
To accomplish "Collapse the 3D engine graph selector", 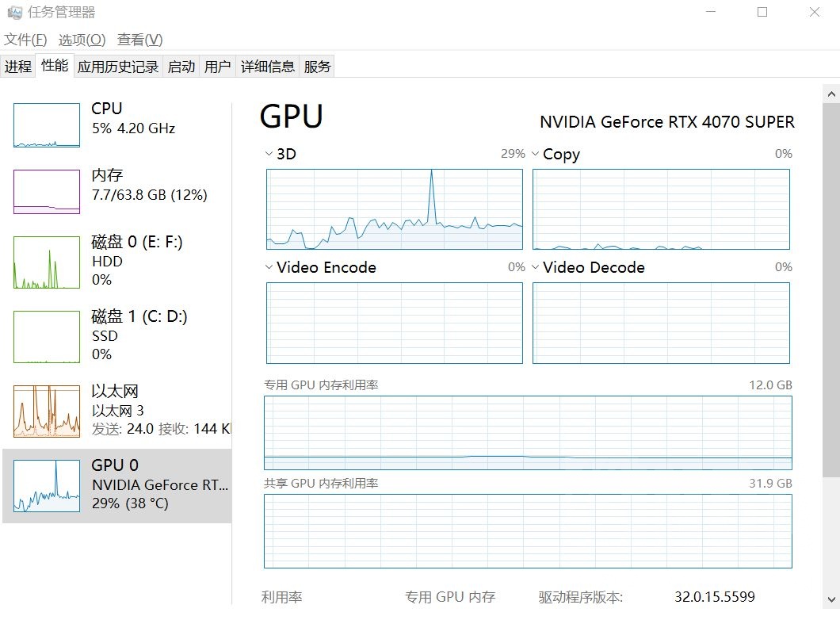I will pos(269,154).
